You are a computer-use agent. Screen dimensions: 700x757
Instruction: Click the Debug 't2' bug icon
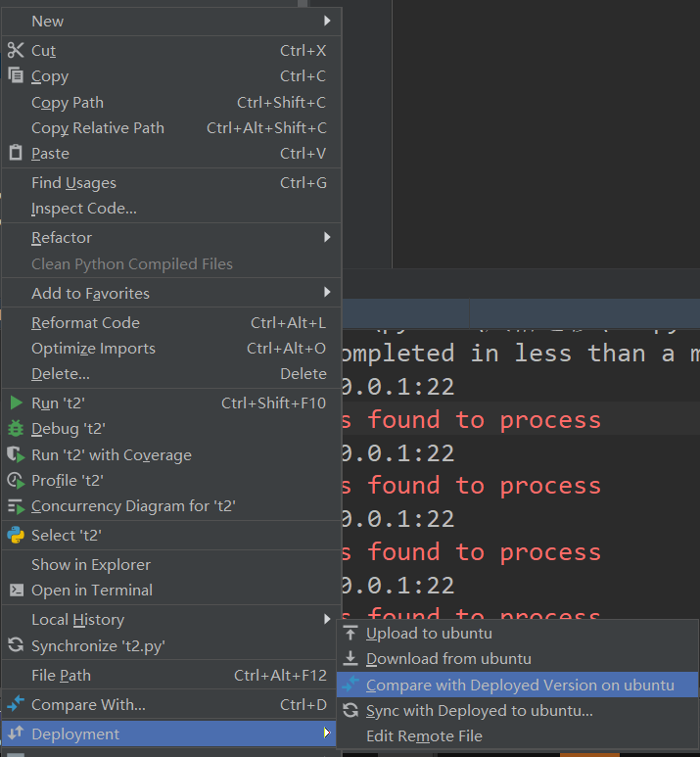coord(16,429)
